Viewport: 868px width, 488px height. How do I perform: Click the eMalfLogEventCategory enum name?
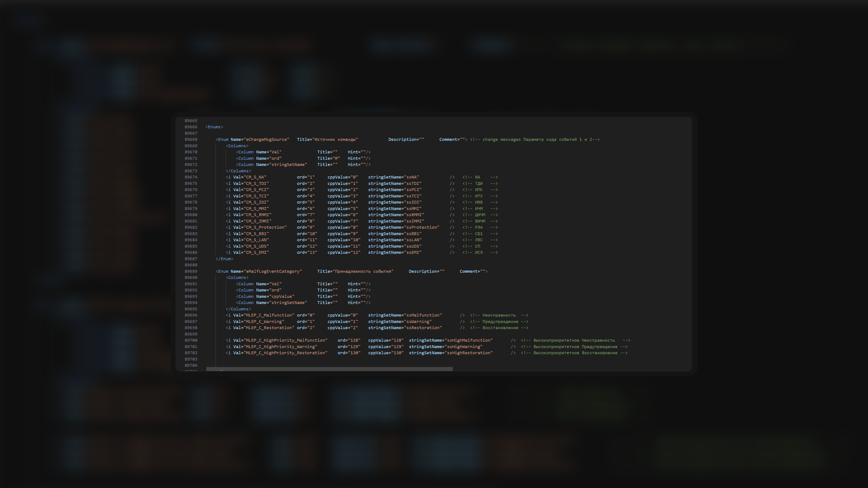point(273,271)
